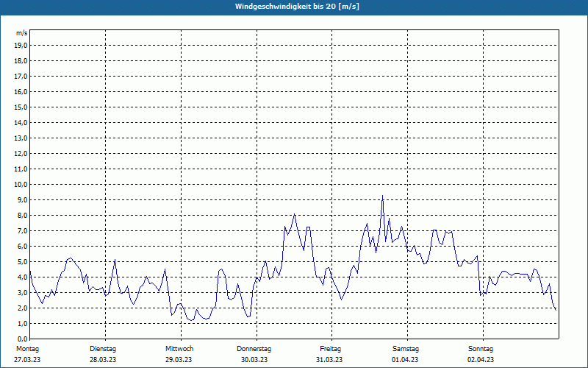Select the 16,0 y-axis label
Screen dimensions: 588x368
tap(21, 91)
